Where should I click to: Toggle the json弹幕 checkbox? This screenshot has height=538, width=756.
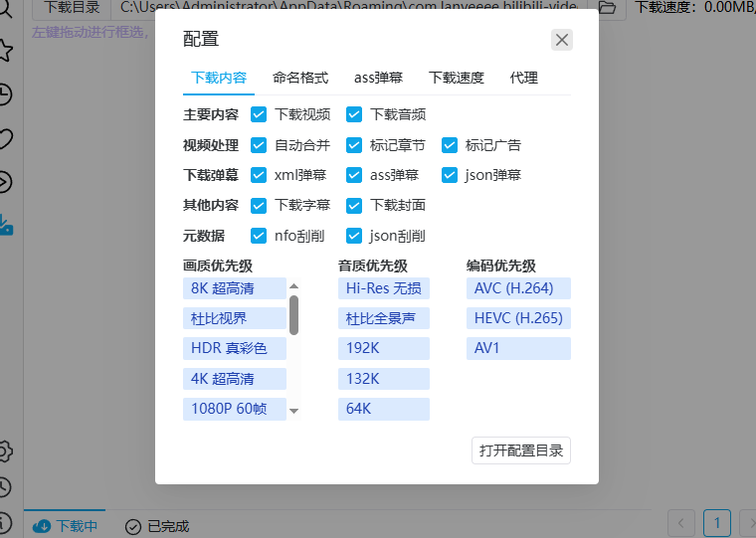point(450,175)
